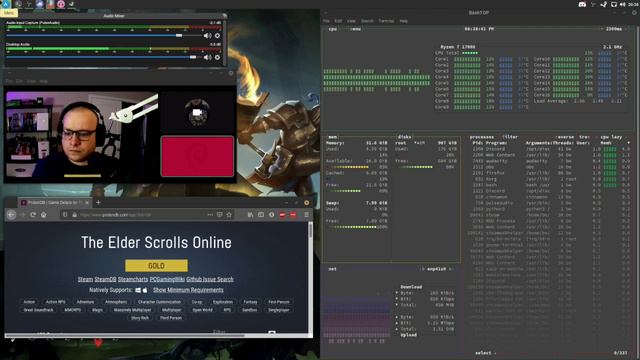The image size is (640, 360).
Task: Click the Firefox page vertical scrollbar
Action: pos(311,278)
